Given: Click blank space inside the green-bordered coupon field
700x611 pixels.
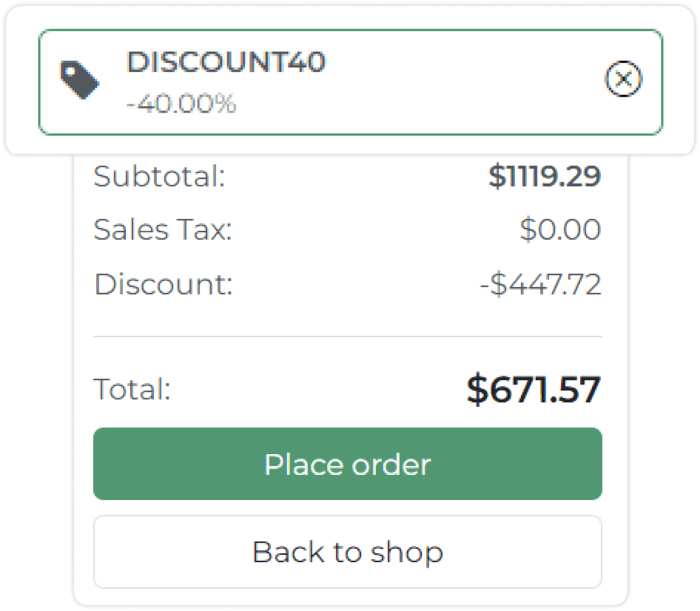Looking at the screenshot, I should point(444,81).
